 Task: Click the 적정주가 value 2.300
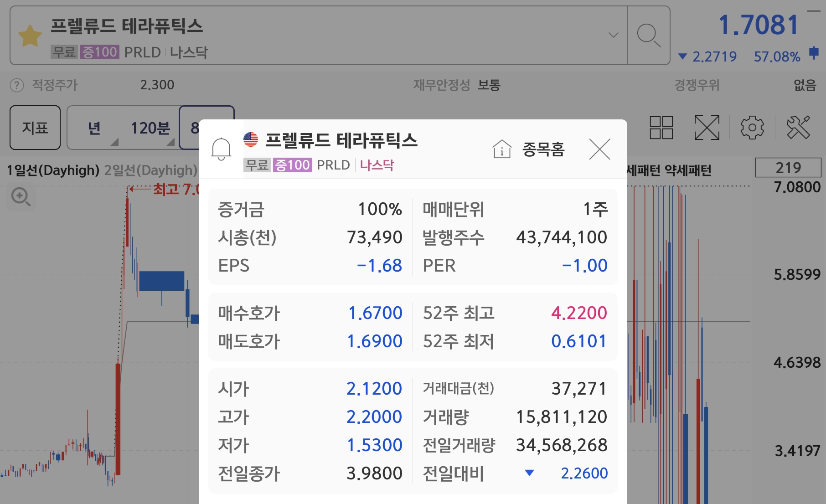[157, 85]
